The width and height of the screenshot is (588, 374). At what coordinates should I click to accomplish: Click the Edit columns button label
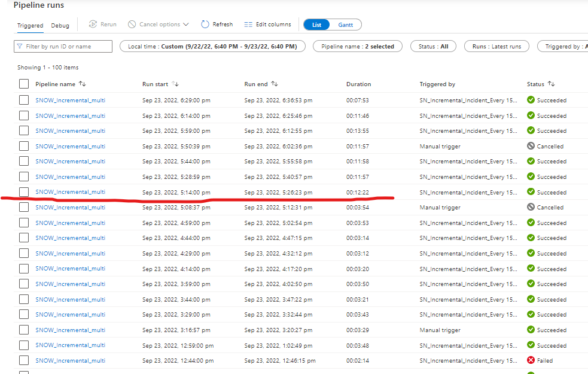[x=273, y=25]
